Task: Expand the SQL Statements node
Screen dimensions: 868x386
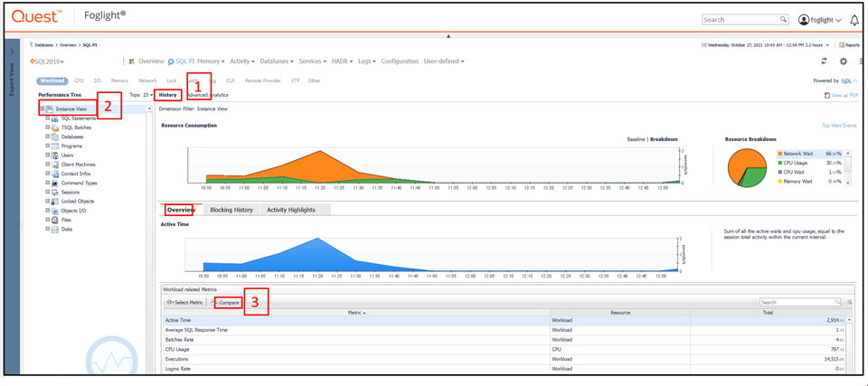Action: (48, 118)
